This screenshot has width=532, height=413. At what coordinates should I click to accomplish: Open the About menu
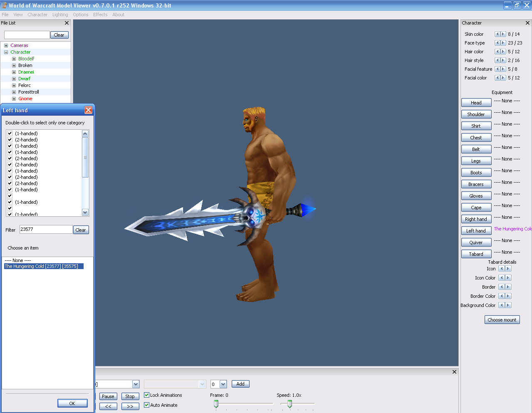[x=119, y=15]
